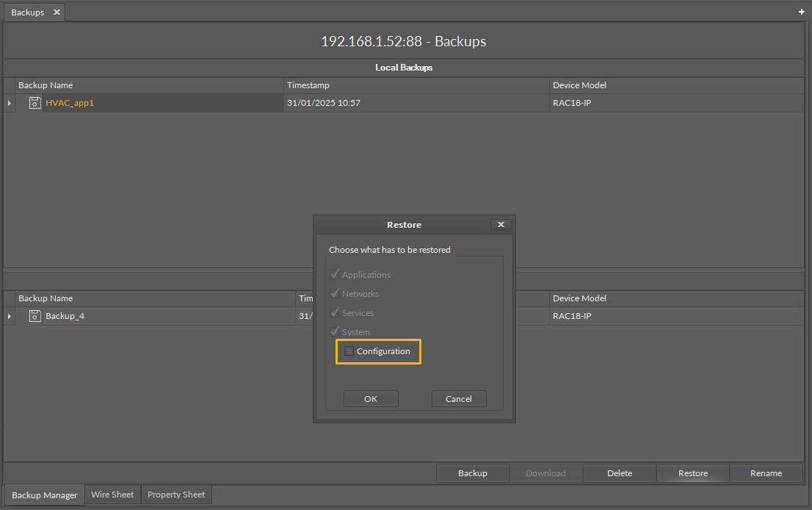Click the plus icon to add a tab
Image resolution: width=812 pixels, height=510 pixels.
coord(801,12)
